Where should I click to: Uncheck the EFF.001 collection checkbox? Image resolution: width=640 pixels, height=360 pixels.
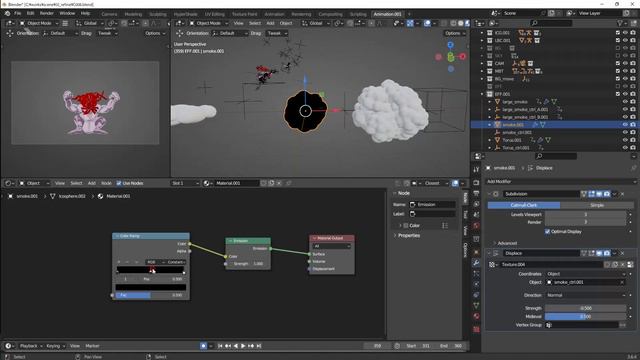(618, 94)
